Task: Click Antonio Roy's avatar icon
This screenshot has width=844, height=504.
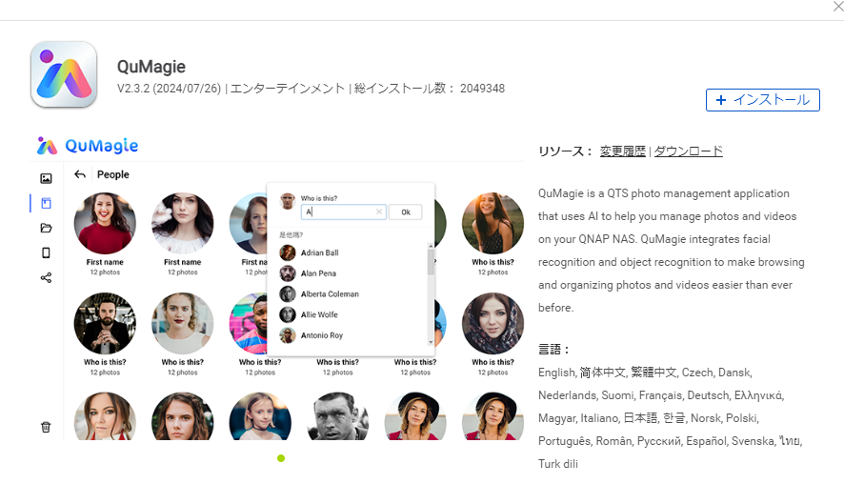Action: click(x=288, y=335)
